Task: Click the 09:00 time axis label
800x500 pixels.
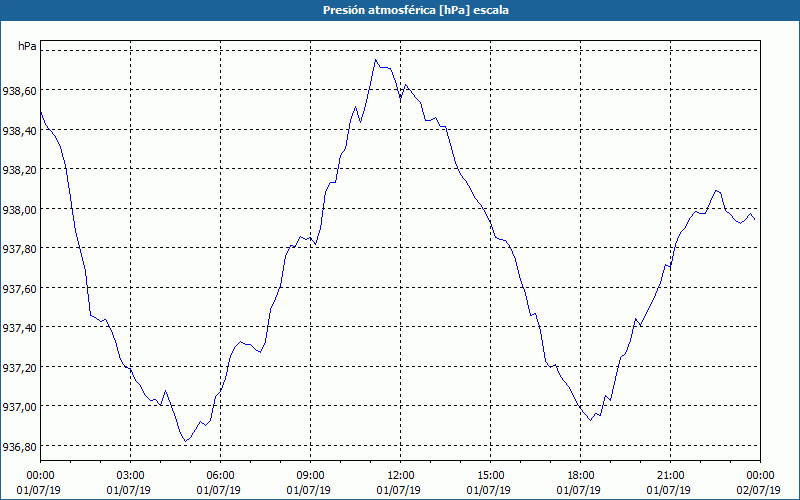Action: tap(311, 476)
